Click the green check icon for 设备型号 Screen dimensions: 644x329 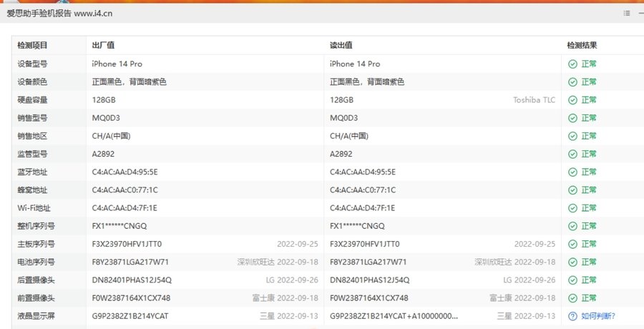pyautogui.click(x=572, y=64)
